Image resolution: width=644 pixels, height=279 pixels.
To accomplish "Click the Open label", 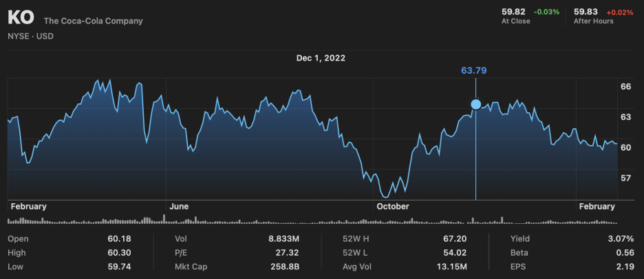I will click(x=18, y=238).
